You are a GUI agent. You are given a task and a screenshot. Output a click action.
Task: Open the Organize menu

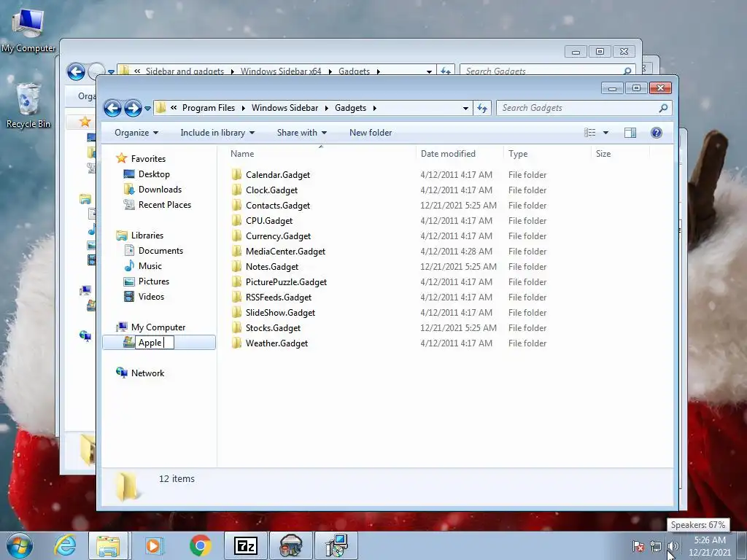tap(136, 133)
